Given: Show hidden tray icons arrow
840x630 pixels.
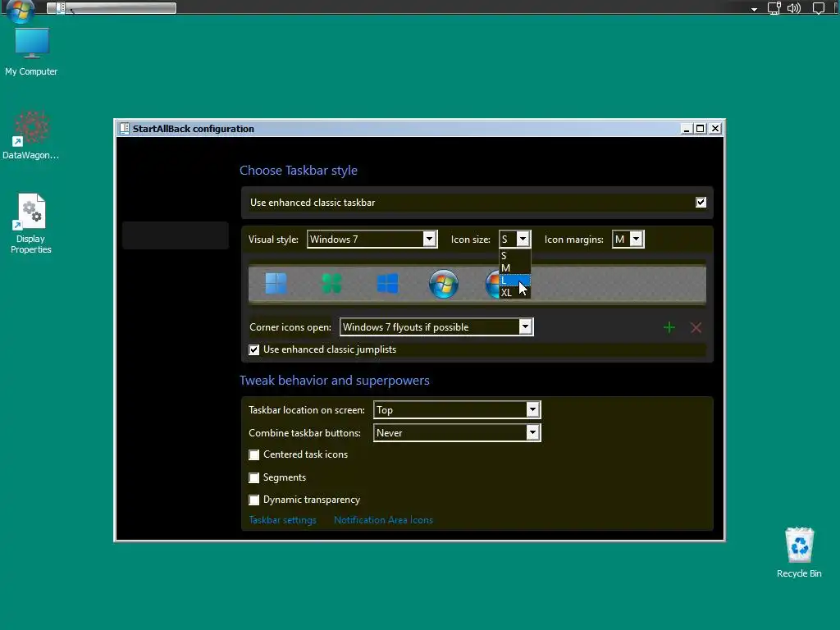Looking at the screenshot, I should tap(754, 9).
